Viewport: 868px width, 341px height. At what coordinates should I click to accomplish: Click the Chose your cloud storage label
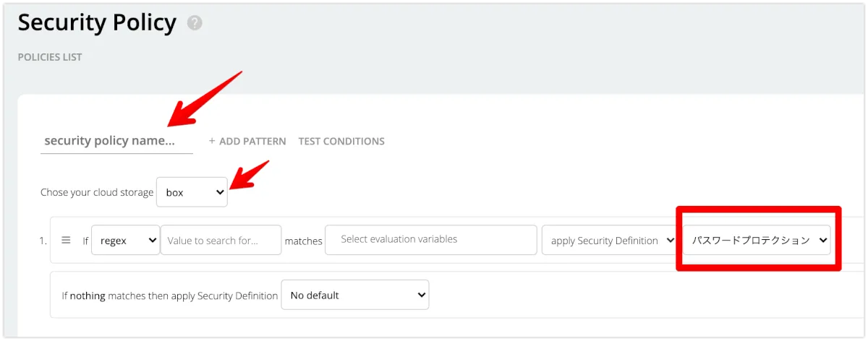(97, 193)
